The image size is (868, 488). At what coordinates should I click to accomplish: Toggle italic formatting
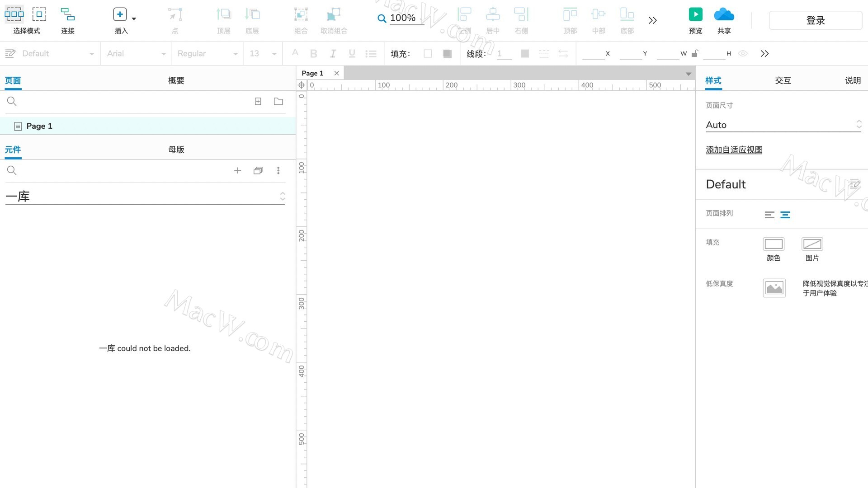click(333, 54)
